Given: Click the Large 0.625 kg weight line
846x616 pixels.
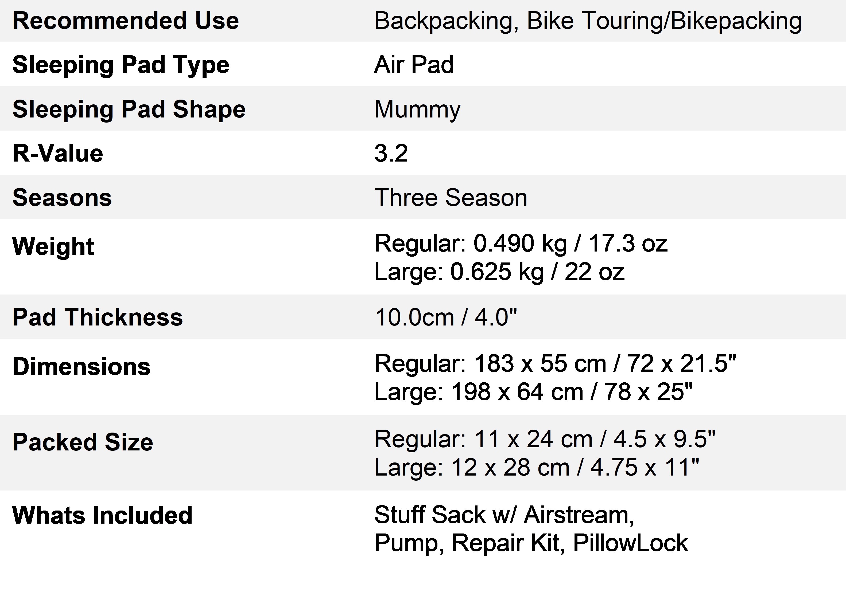Looking at the screenshot, I should point(499,272).
